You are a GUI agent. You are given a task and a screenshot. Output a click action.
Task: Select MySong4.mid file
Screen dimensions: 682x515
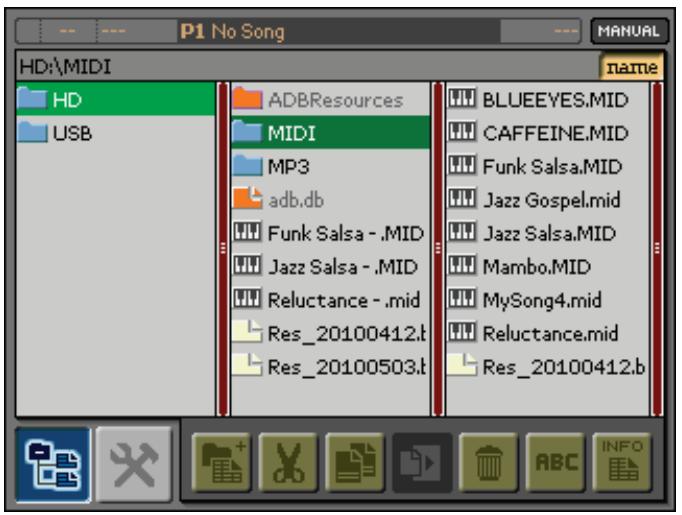[547, 300]
